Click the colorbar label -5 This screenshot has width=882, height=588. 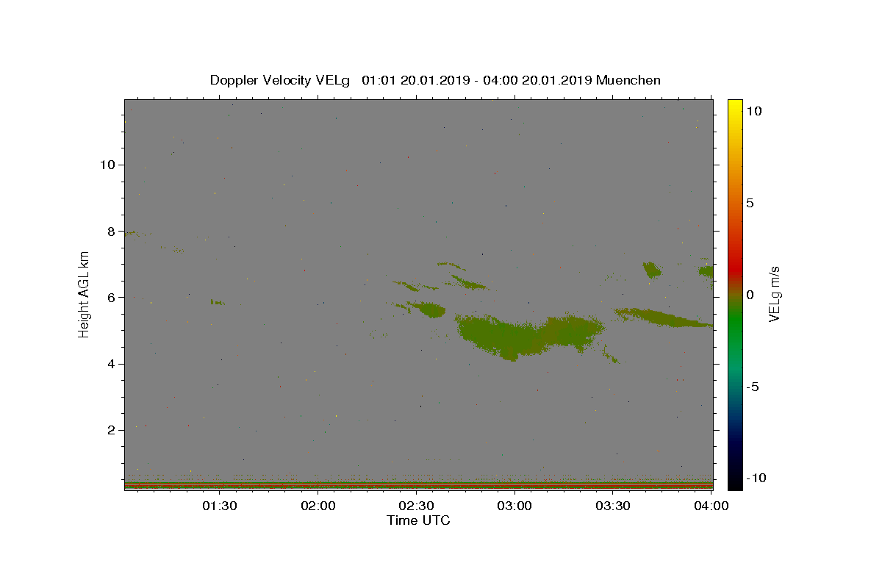point(752,387)
